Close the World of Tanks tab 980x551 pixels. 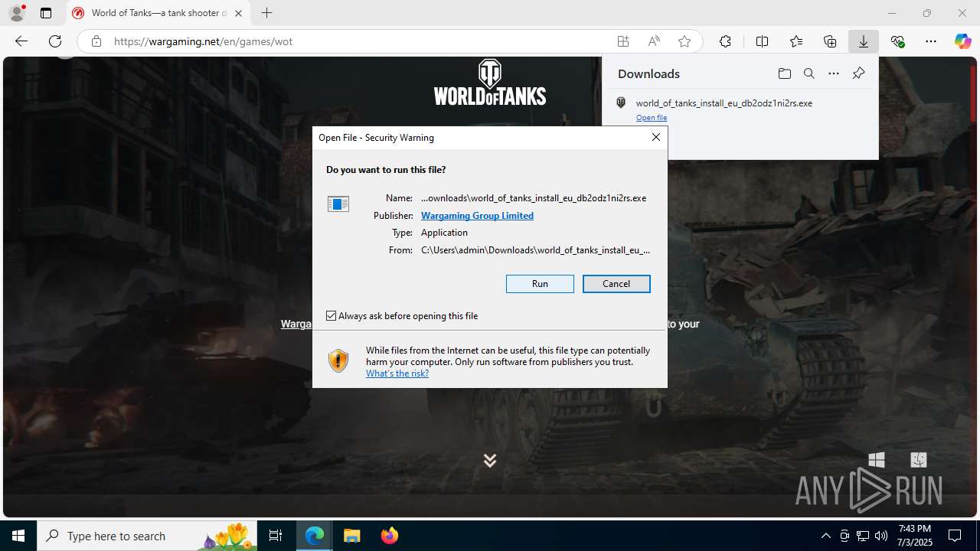[x=238, y=13]
